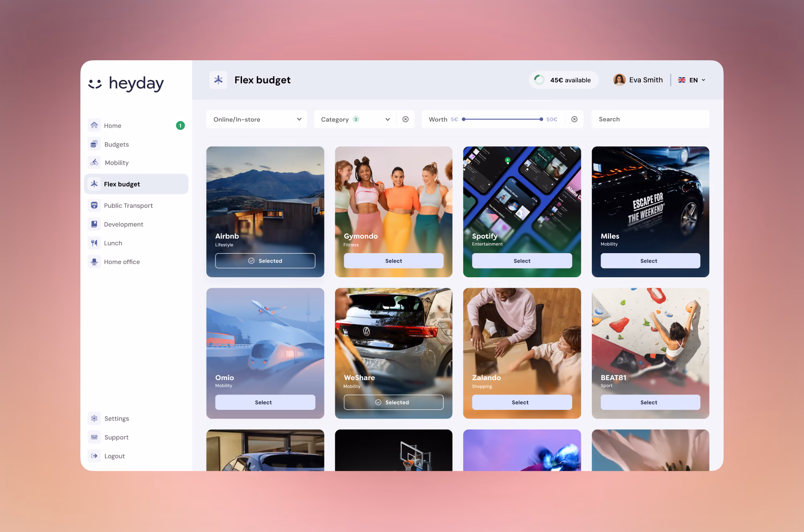Image resolution: width=804 pixels, height=532 pixels.
Task: Select the BEAT81 offer
Action: [650, 402]
